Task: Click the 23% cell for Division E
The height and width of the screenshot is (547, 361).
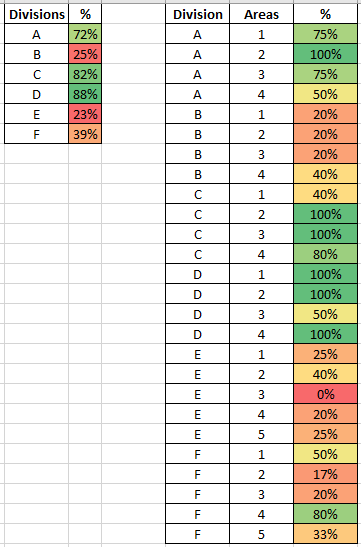Action: (85, 114)
